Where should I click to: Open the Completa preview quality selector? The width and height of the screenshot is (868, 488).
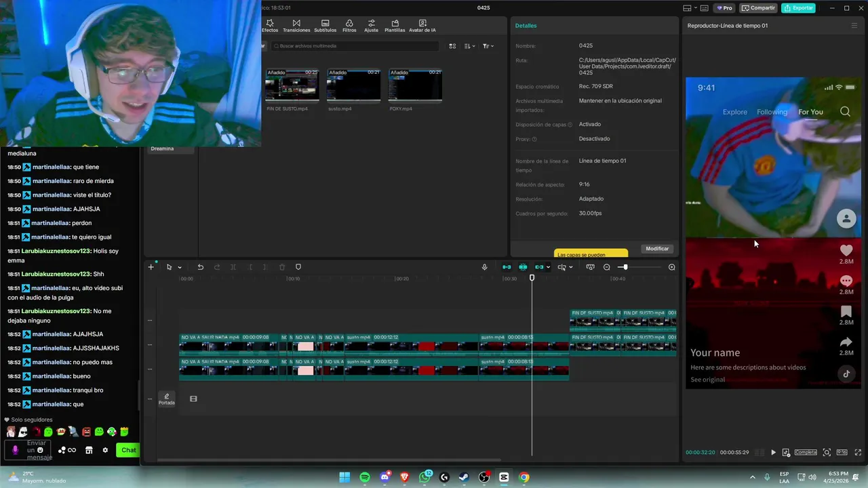click(x=806, y=452)
